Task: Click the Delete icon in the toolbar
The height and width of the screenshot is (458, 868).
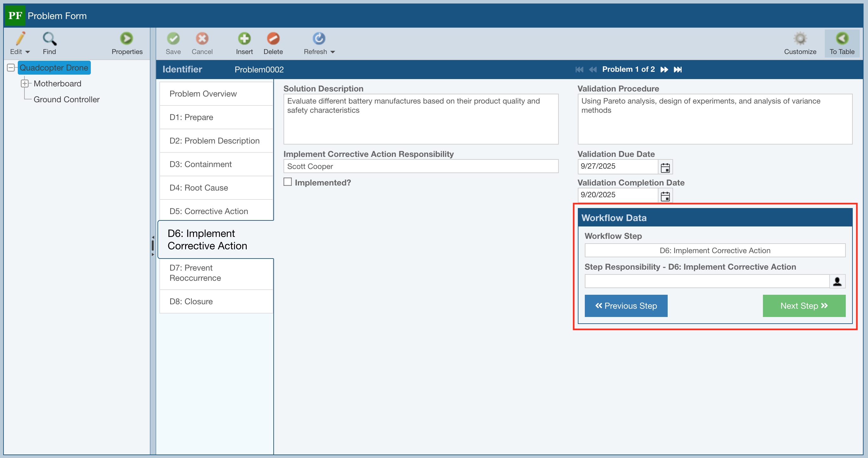Action: click(x=273, y=38)
